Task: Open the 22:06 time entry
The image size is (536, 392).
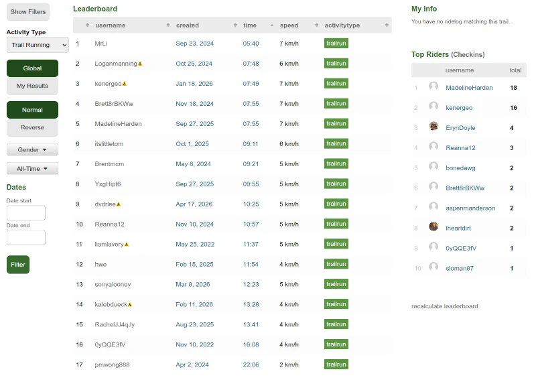Action: pyautogui.click(x=251, y=365)
